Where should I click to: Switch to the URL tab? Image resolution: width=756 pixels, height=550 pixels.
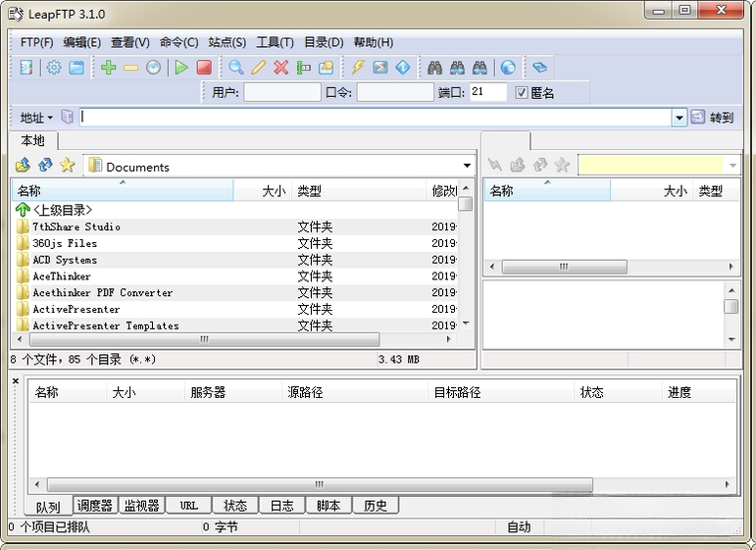point(188,505)
